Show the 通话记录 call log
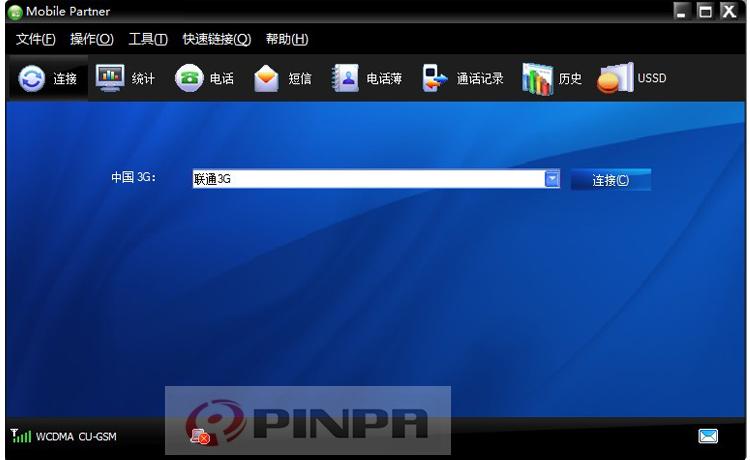Image resolution: width=750 pixels, height=460 pixels. click(x=463, y=78)
